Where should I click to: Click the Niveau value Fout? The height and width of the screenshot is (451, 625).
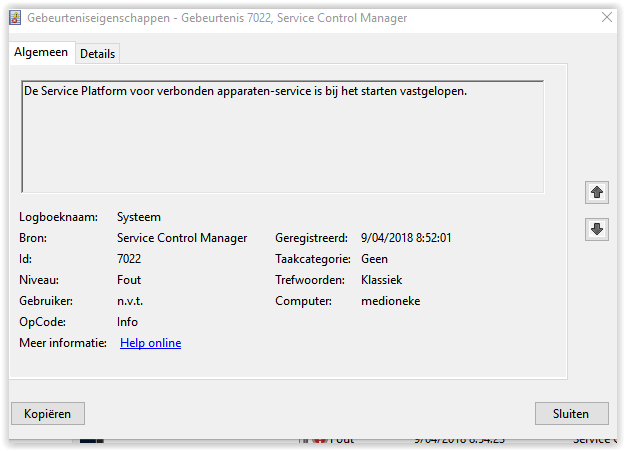pyautogui.click(x=128, y=280)
